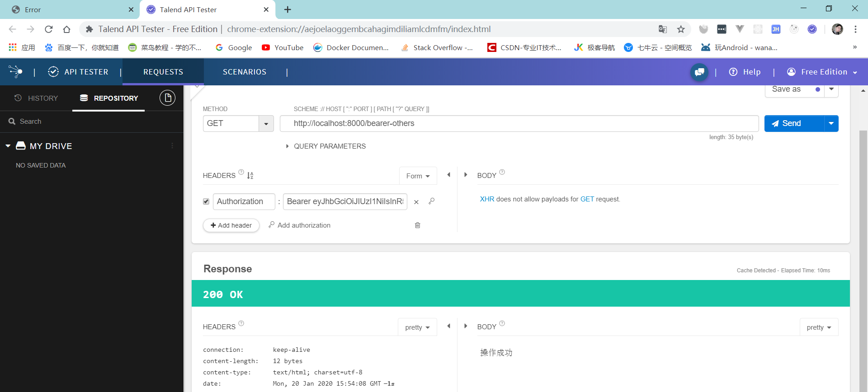Focus the repository Search field
868x392 pixels.
click(92, 121)
